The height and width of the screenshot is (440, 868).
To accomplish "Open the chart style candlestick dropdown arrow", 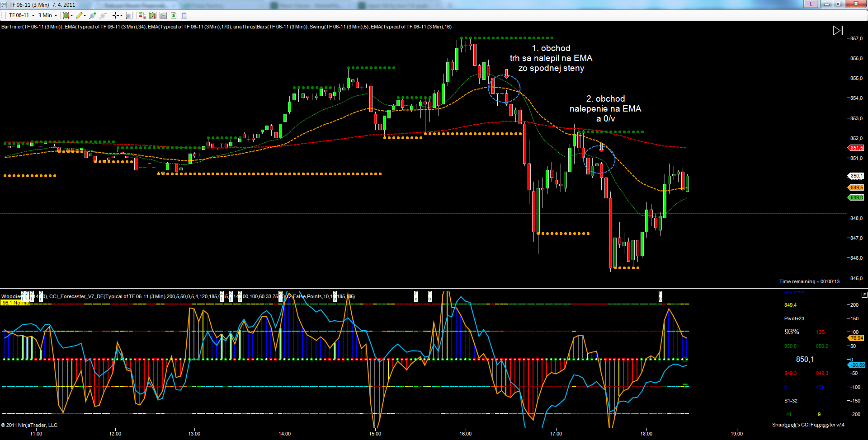I will (x=71, y=15).
